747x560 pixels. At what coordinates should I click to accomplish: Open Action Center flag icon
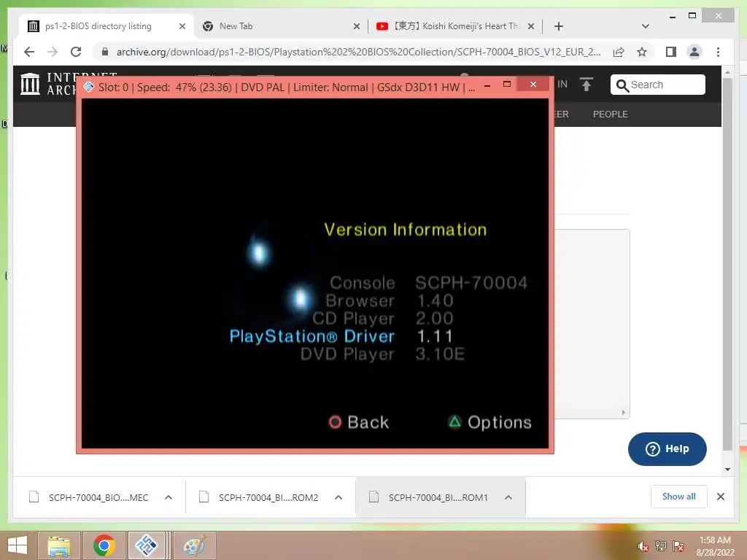tap(678, 546)
